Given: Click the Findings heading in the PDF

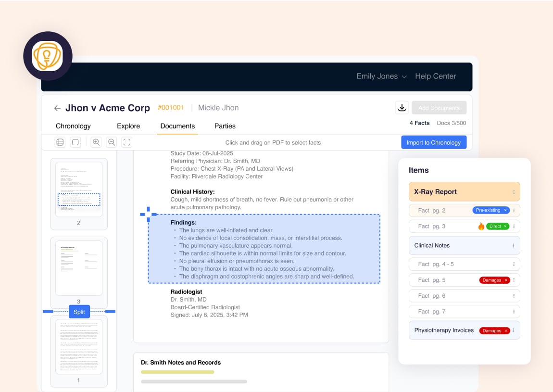Looking at the screenshot, I should click(x=183, y=222).
